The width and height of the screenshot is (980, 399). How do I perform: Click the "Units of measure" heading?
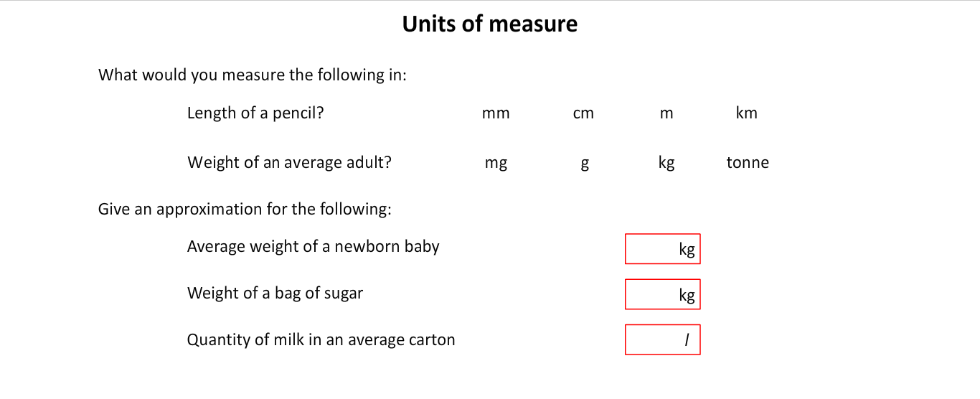click(x=489, y=24)
